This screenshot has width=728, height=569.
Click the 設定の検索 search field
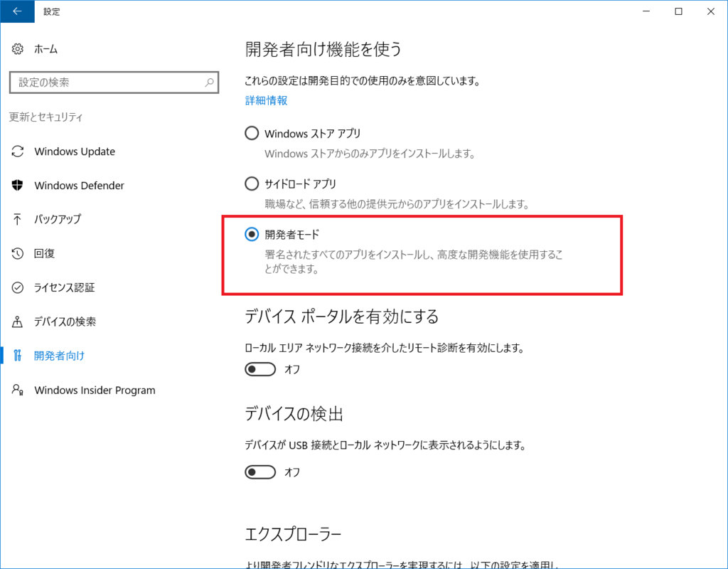point(114,83)
